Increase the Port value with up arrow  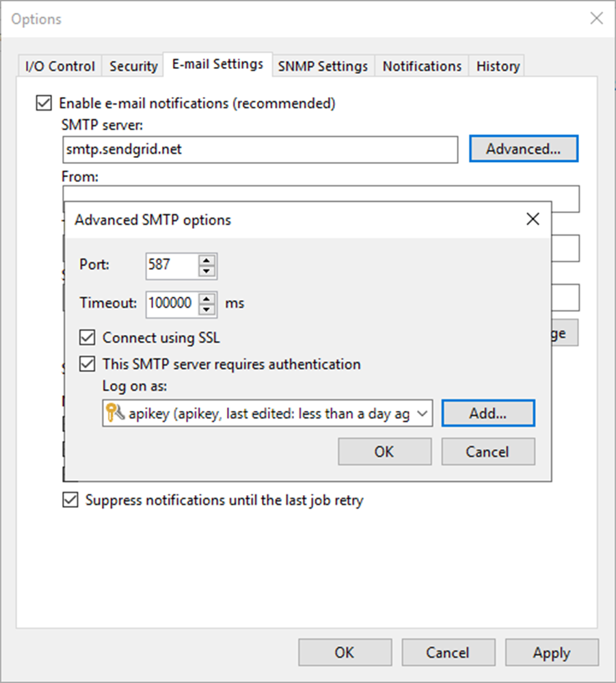207,260
